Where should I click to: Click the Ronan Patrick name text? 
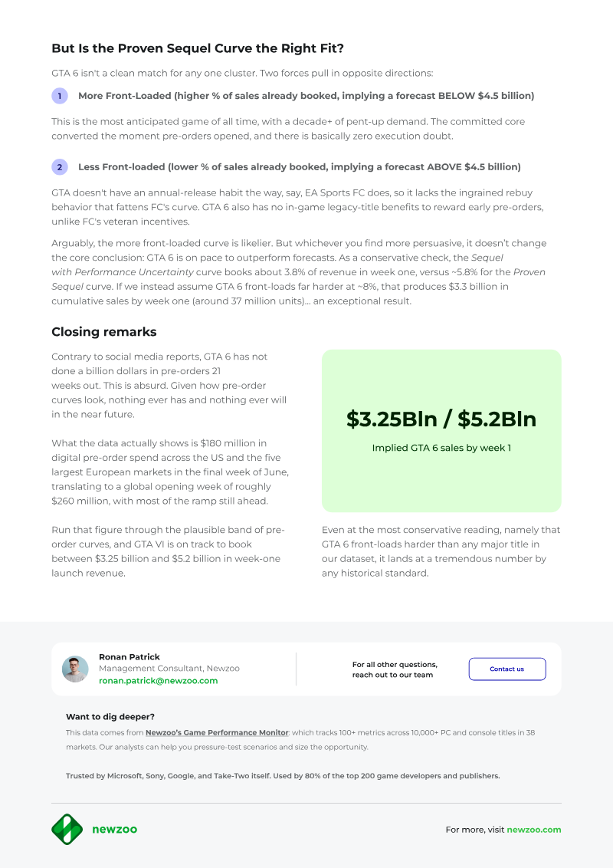129,657
